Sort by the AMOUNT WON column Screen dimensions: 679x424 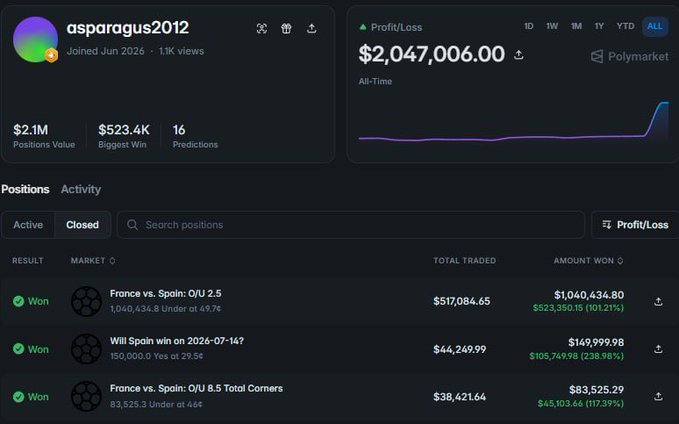click(588, 260)
